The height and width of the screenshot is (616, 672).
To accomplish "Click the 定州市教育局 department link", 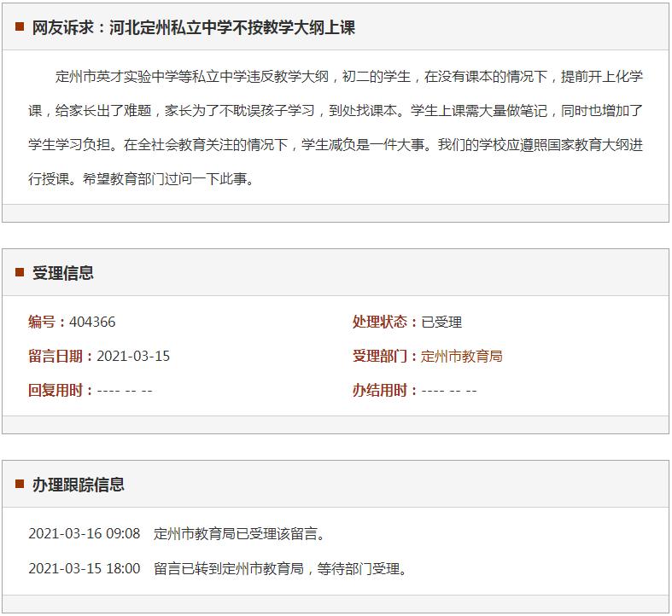I will [x=461, y=357].
